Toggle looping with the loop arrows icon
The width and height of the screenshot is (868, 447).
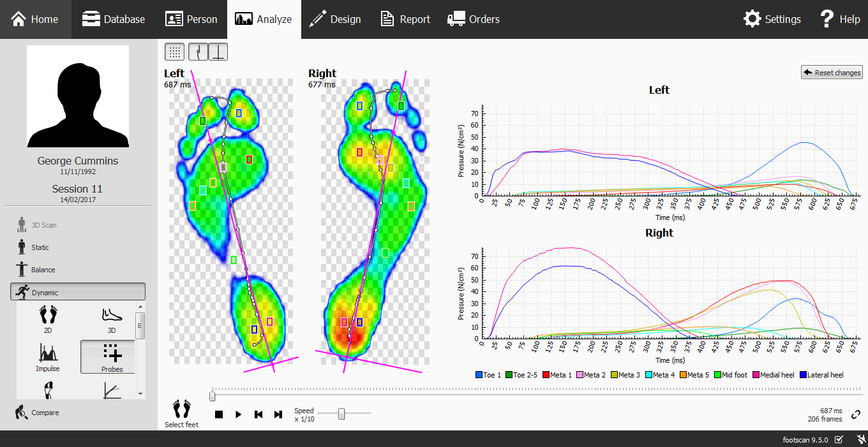(x=856, y=414)
